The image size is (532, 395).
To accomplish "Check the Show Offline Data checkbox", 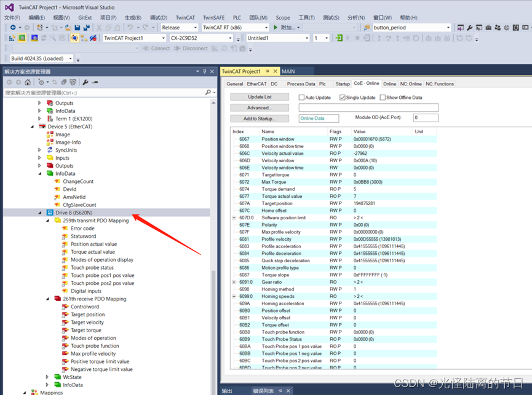I will click(383, 97).
